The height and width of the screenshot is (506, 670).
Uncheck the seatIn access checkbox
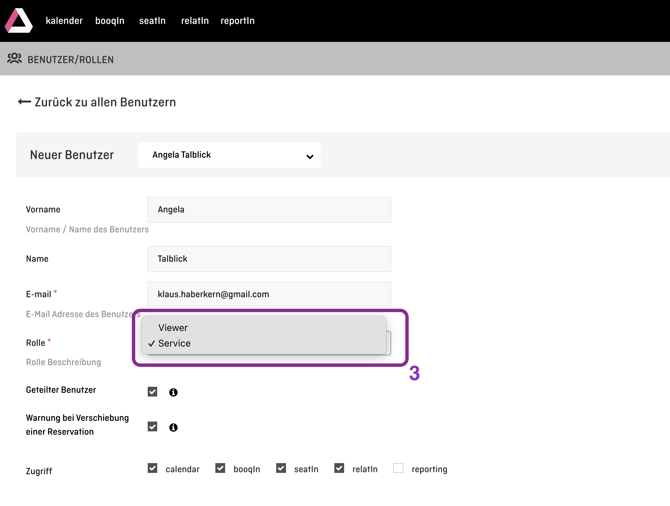click(281, 468)
